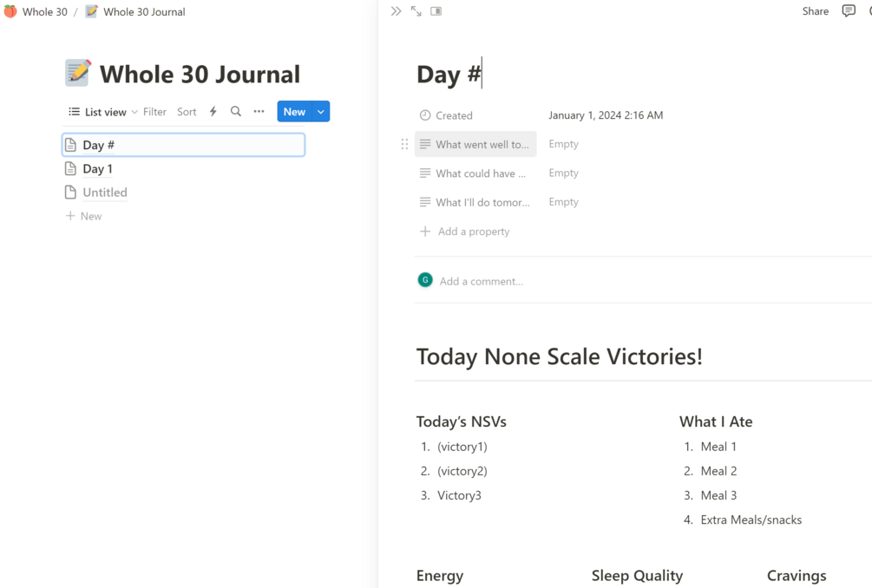Open the Untitled page in list
Screen dimensions: 872x588
(105, 193)
